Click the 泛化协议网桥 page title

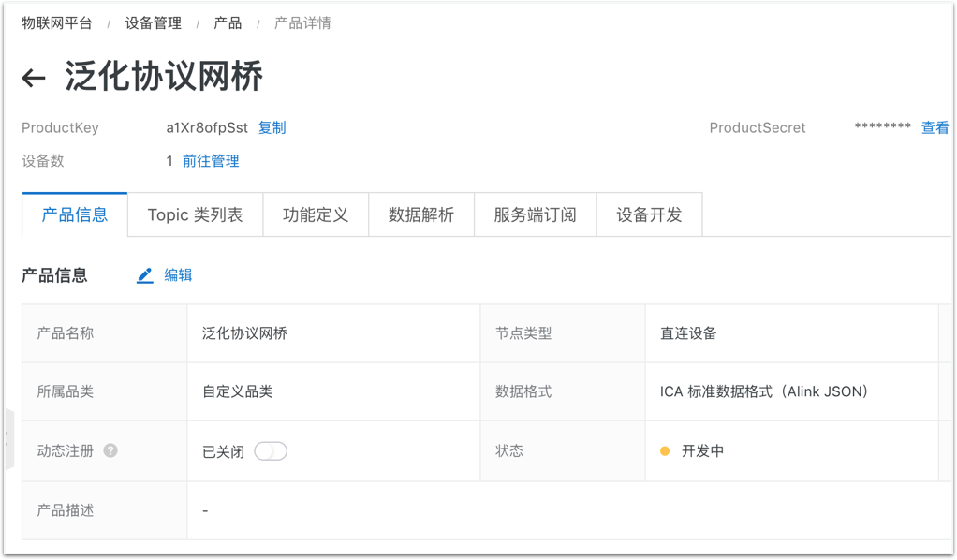click(x=164, y=77)
